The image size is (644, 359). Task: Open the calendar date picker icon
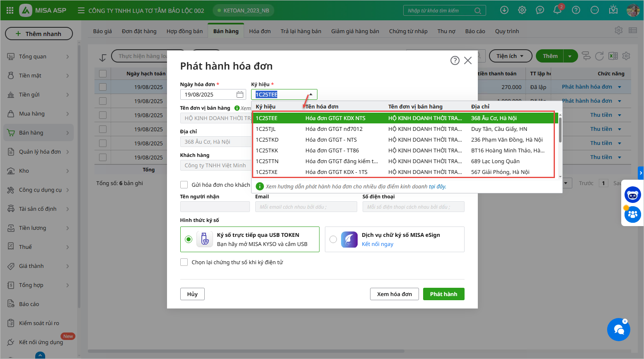click(240, 94)
